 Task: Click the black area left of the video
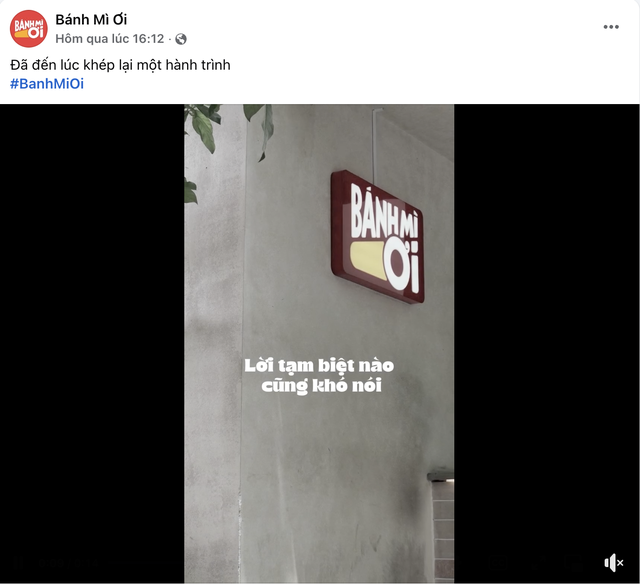pyautogui.click(x=92, y=343)
